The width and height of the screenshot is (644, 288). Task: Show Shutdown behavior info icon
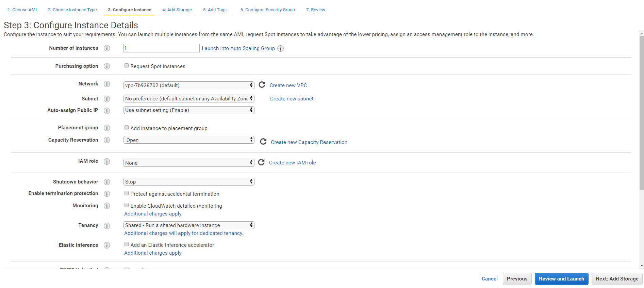[107, 182]
